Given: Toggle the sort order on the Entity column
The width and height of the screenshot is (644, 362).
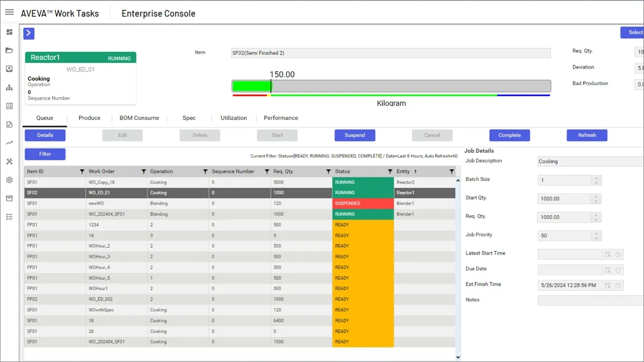Looking at the screenshot, I should tap(415, 171).
